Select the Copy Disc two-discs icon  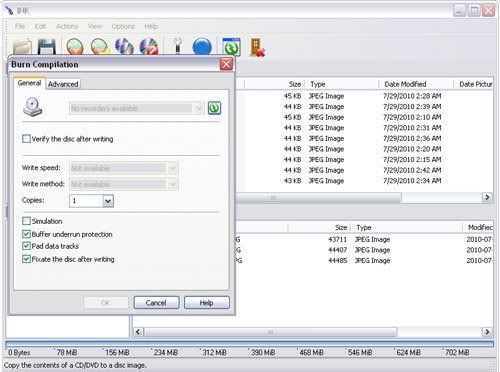[x=124, y=47]
